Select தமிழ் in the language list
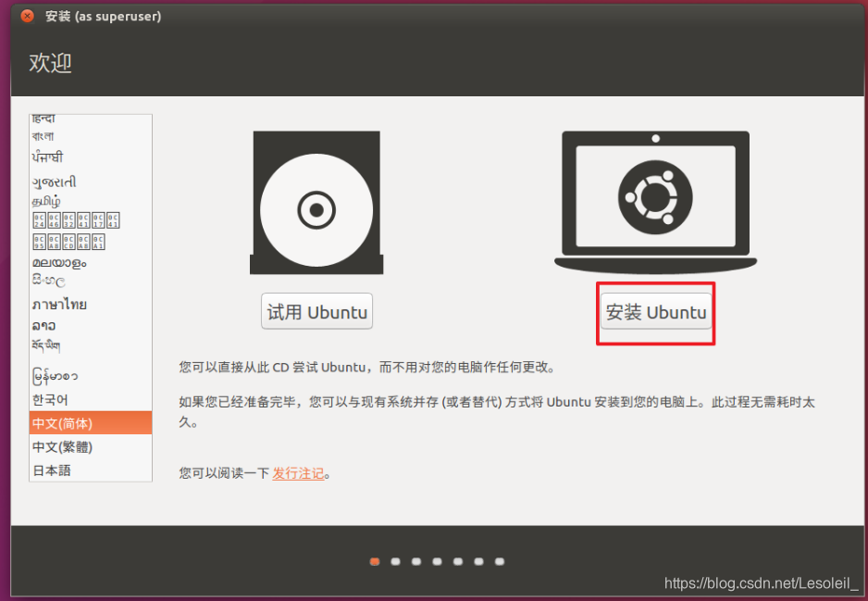The height and width of the screenshot is (601, 868). click(x=91, y=201)
